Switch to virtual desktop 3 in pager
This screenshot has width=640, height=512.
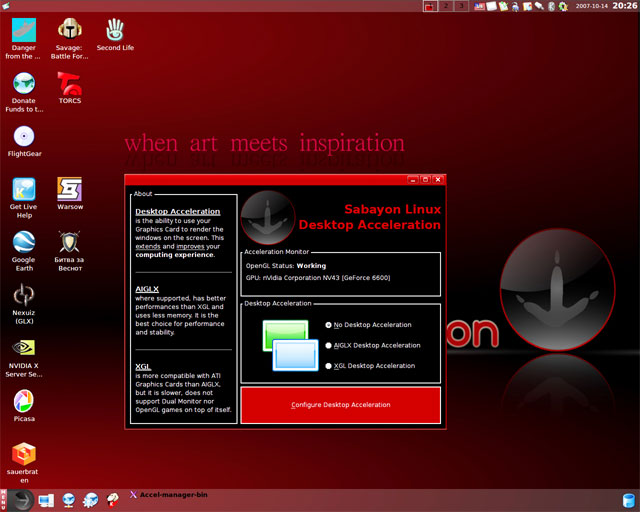pos(461,6)
